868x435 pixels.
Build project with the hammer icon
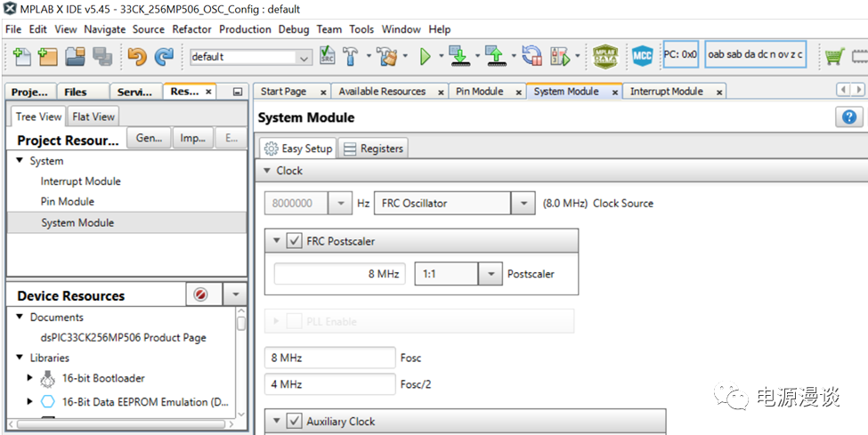pos(352,57)
